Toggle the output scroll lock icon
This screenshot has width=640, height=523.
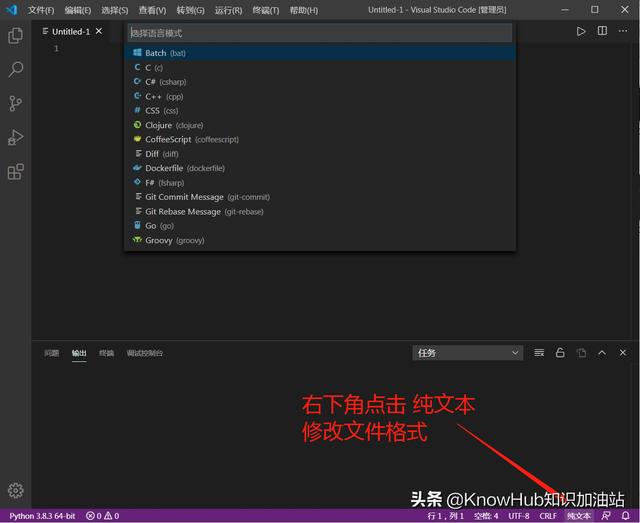click(x=560, y=352)
